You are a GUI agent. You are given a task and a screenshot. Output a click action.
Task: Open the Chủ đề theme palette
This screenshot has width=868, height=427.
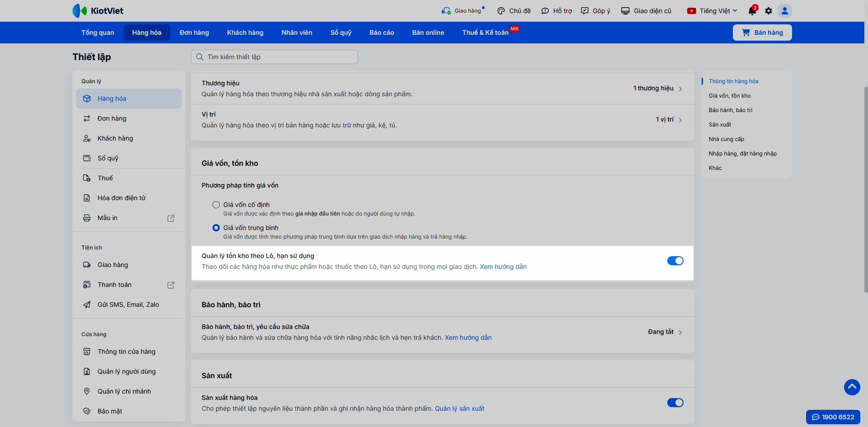(514, 11)
